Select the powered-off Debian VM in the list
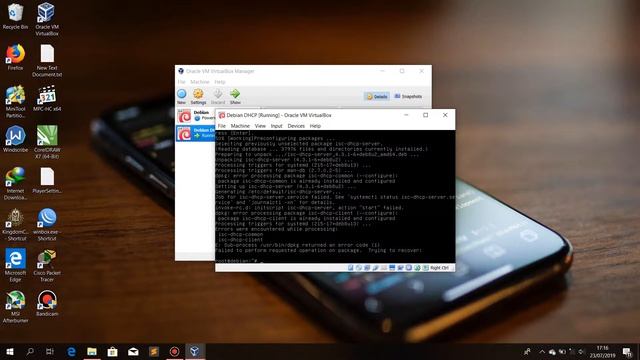640x360 pixels. coord(196,116)
